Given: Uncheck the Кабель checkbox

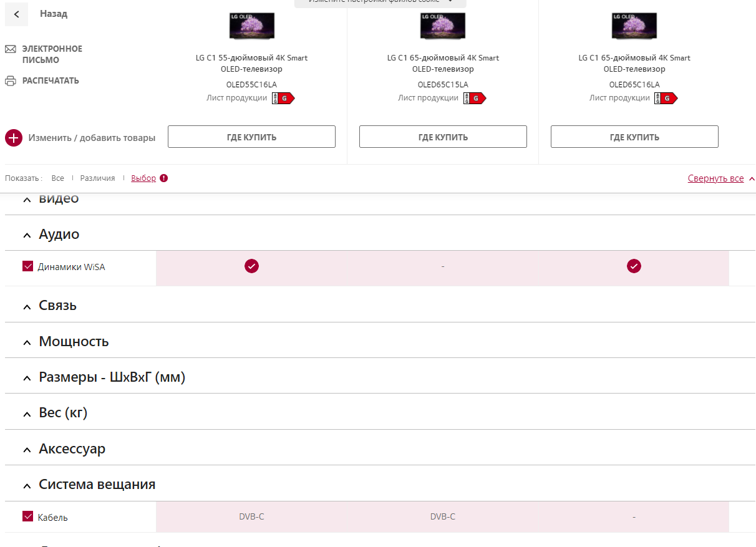Looking at the screenshot, I should point(27,516).
